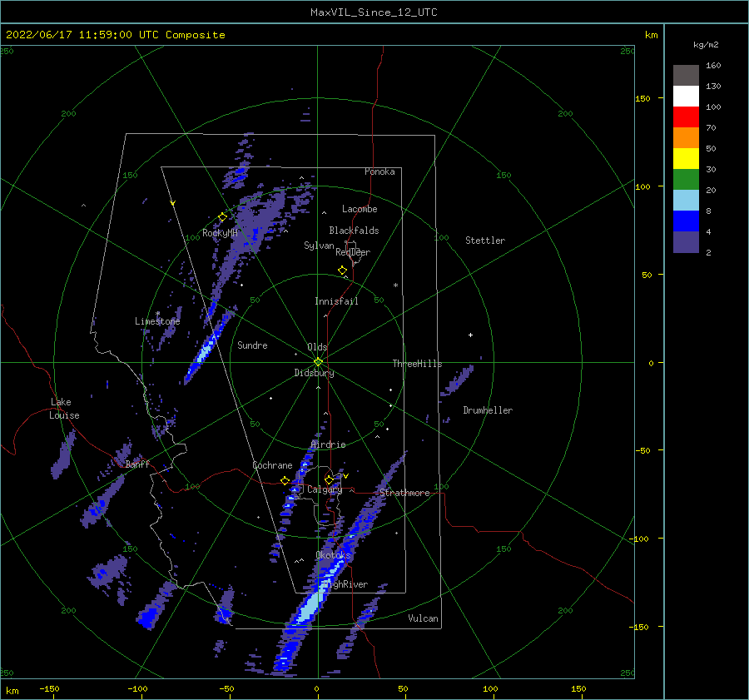Click the 160 value in the legend

pyautogui.click(x=713, y=66)
